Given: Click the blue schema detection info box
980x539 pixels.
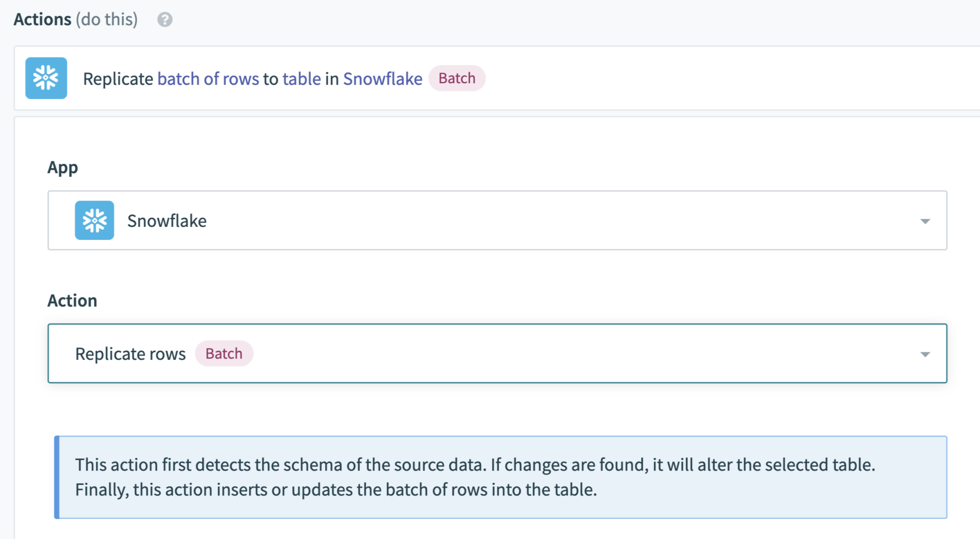Looking at the screenshot, I should pos(501,477).
